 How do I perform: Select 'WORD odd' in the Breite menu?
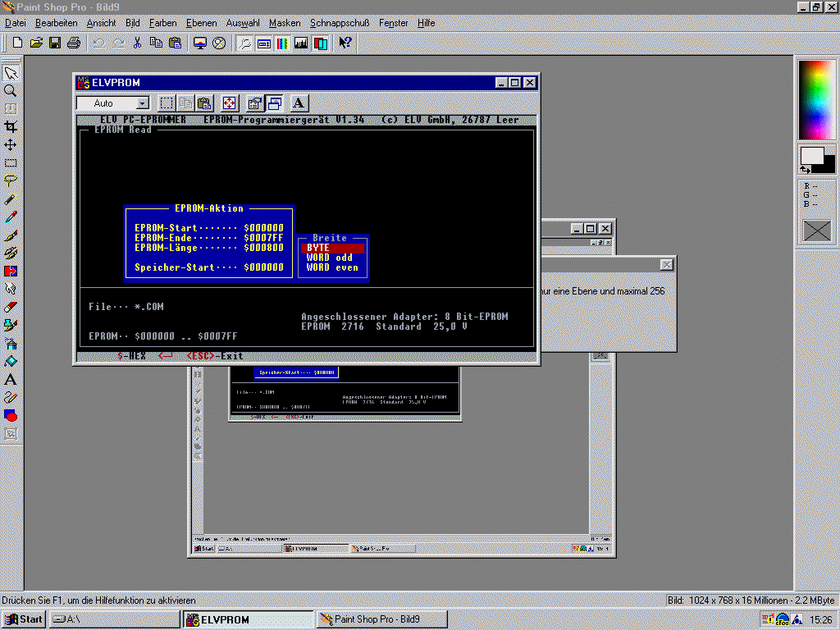(x=330, y=258)
